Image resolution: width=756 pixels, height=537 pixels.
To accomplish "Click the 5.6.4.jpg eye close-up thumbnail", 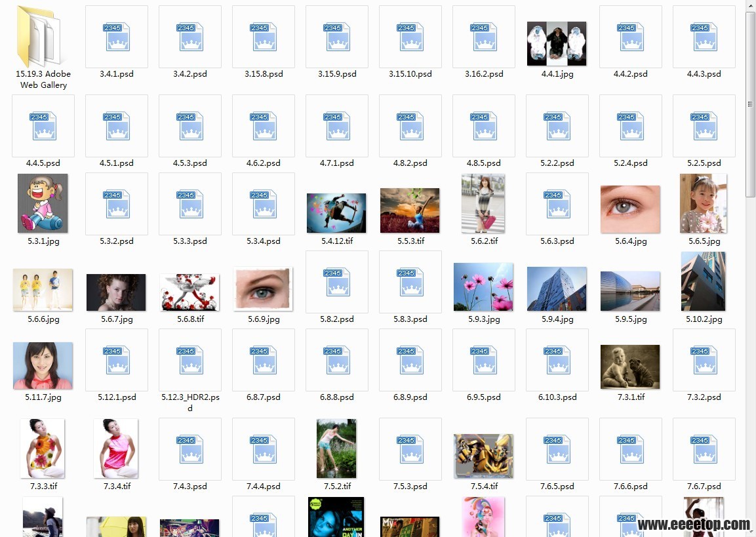I will click(630, 209).
